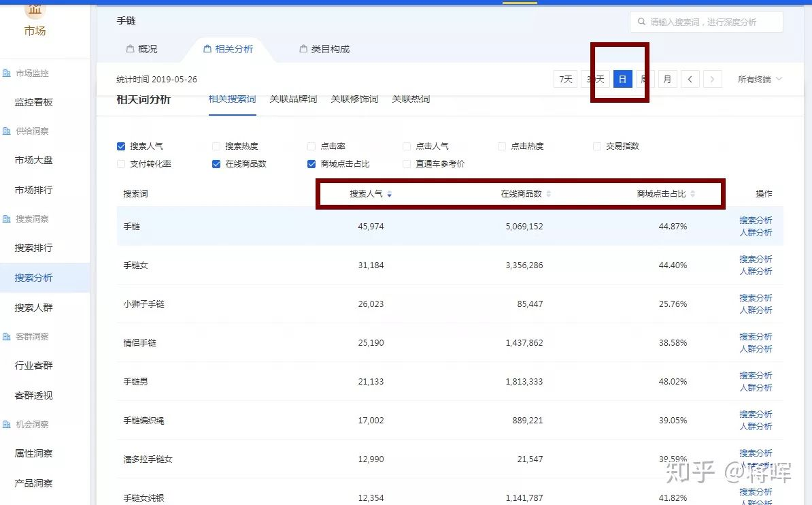Select the 关联热词 sub-tab
Screen dimensions: 812x505
411,99
